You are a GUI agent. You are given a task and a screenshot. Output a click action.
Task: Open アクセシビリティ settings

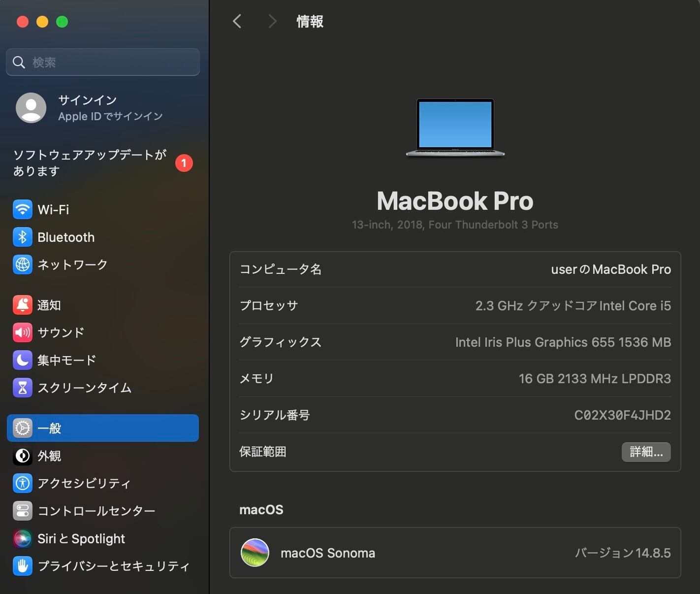[x=103, y=483]
